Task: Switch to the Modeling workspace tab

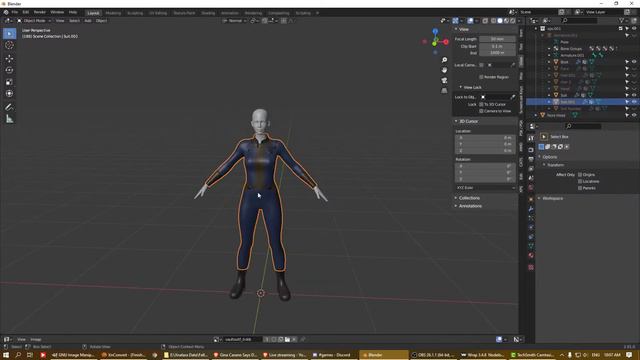Action: [113, 13]
